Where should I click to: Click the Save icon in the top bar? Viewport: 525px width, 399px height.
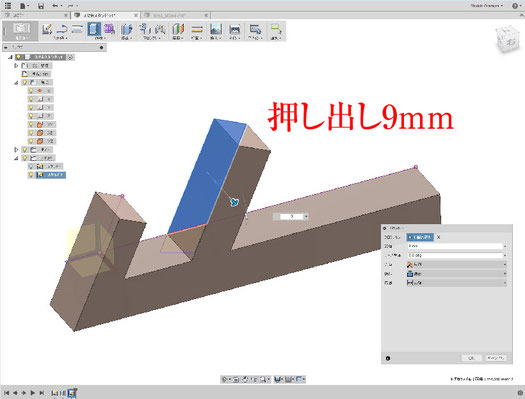click(41, 6)
